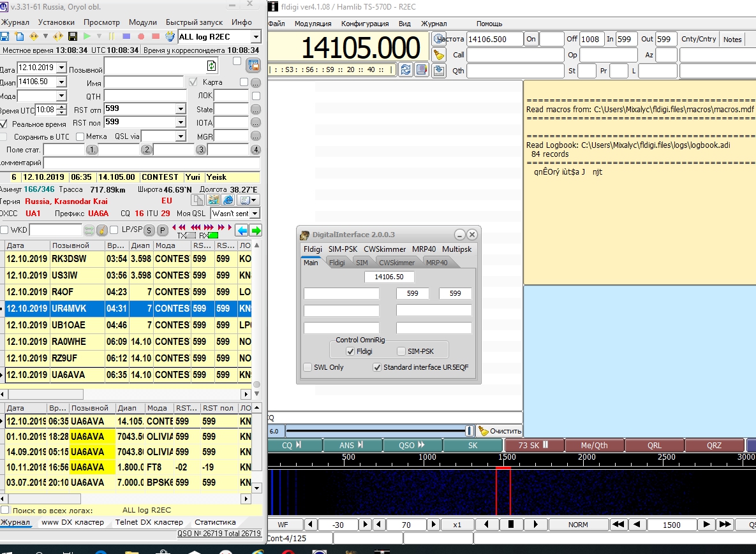Screen dimensions: 756x554
Task: Open the Конфигурация menu in fldigi
Action: click(x=364, y=24)
